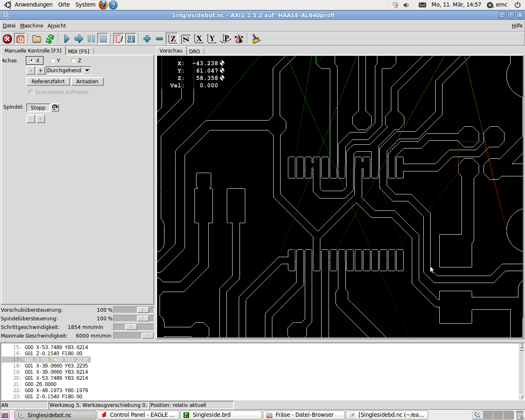The image size is (525, 420).
Task: Click the Antasten button
Action: pyautogui.click(x=87, y=82)
